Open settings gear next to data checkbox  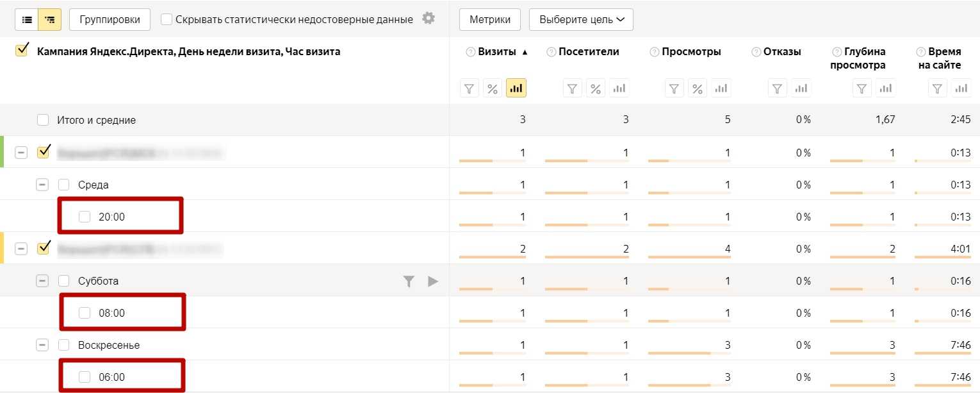[x=429, y=19]
